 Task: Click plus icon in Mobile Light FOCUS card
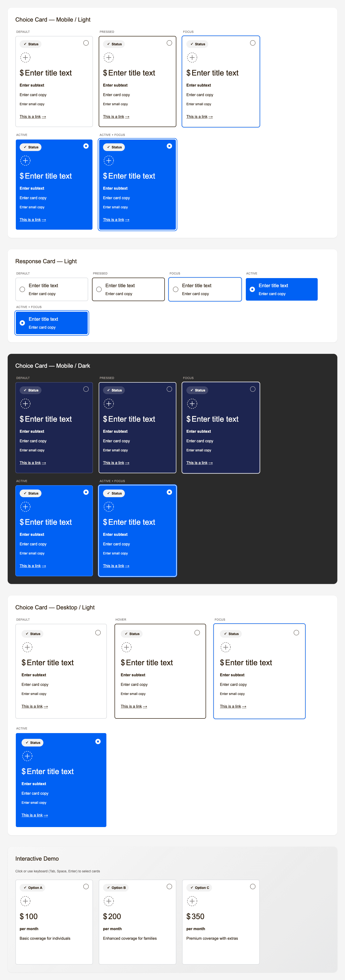[x=192, y=58]
